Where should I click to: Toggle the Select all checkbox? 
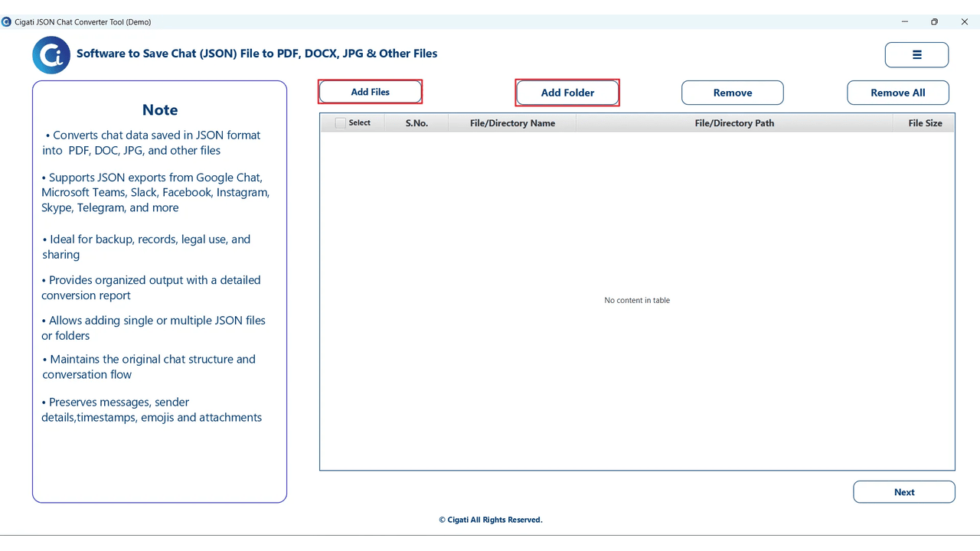pos(341,122)
